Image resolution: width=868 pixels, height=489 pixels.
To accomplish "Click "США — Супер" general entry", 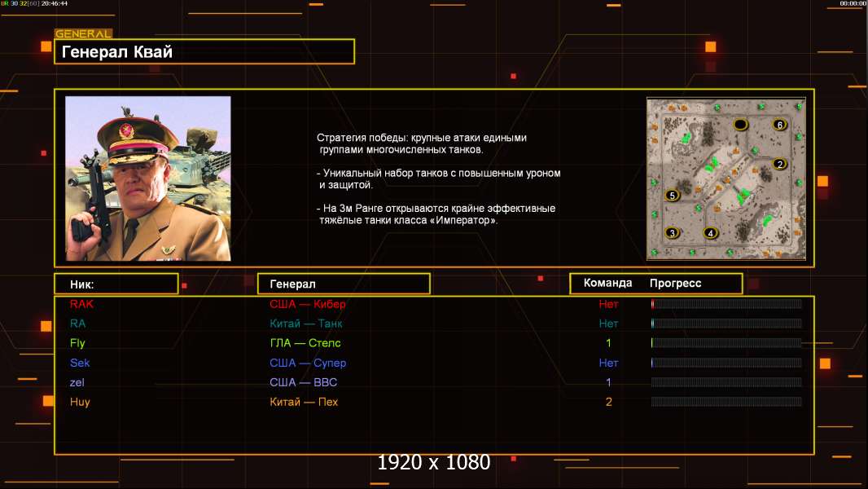I will 308,363.
